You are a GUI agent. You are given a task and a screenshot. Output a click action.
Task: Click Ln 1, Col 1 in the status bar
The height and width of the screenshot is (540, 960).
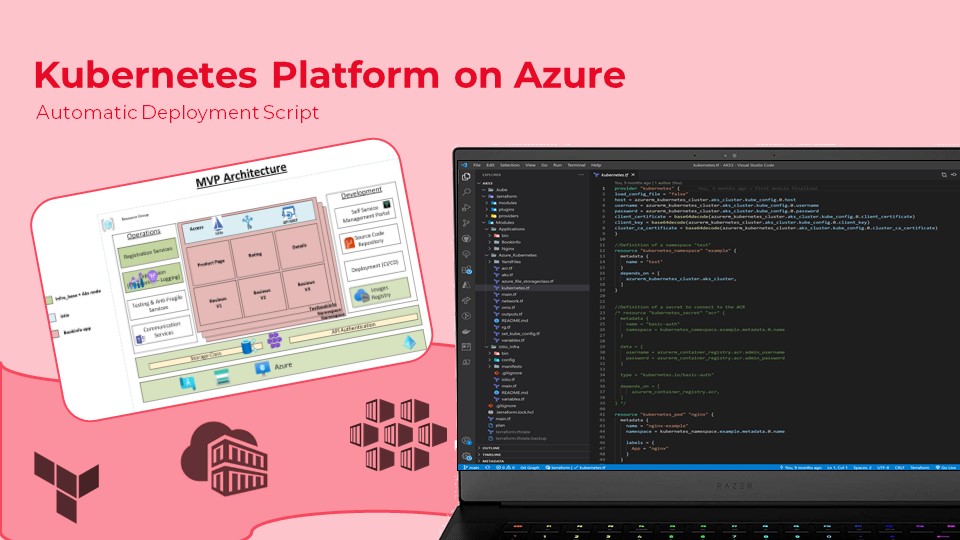click(837, 467)
